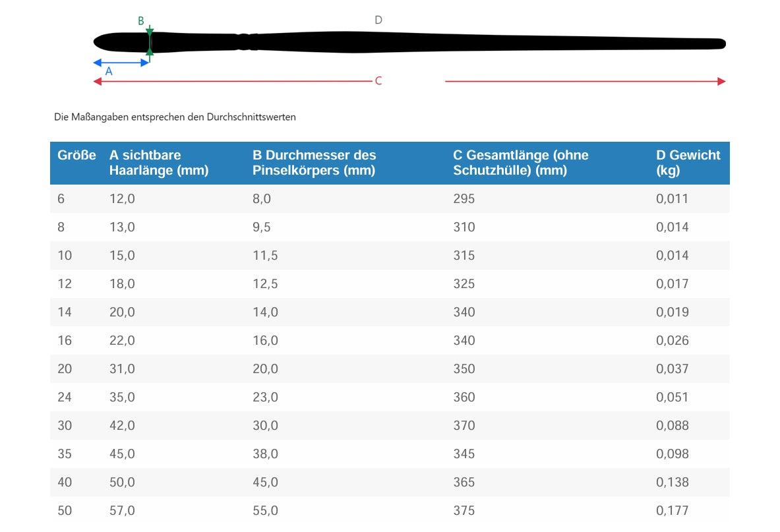Select the "Größe" column header

click(76, 156)
